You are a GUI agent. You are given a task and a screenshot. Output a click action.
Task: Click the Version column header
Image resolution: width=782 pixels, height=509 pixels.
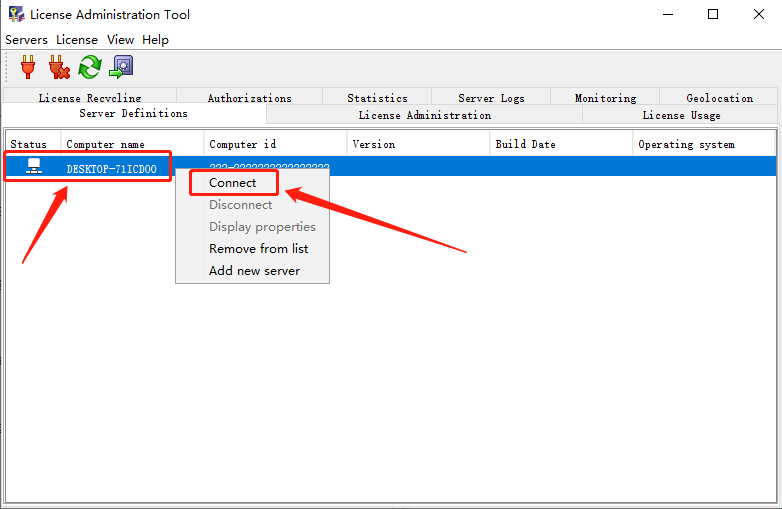point(418,144)
